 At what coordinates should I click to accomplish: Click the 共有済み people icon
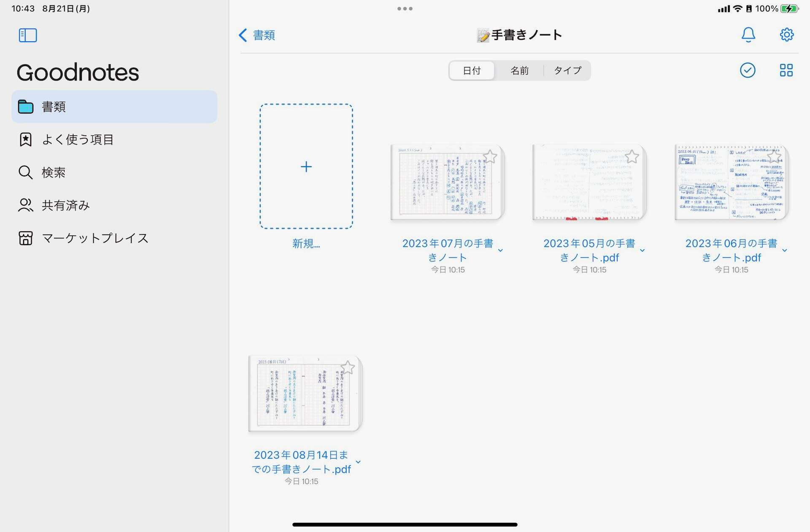tap(26, 205)
